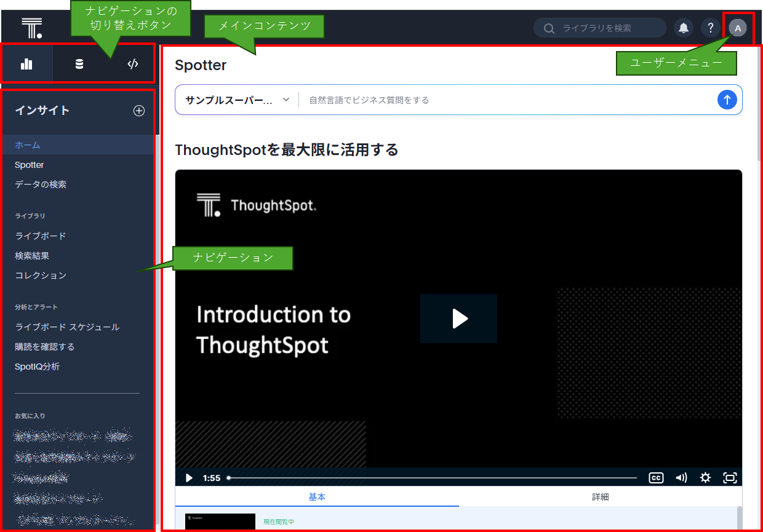Open the user avatar menu
Screen dimensions: 763x532
[x=737, y=28]
